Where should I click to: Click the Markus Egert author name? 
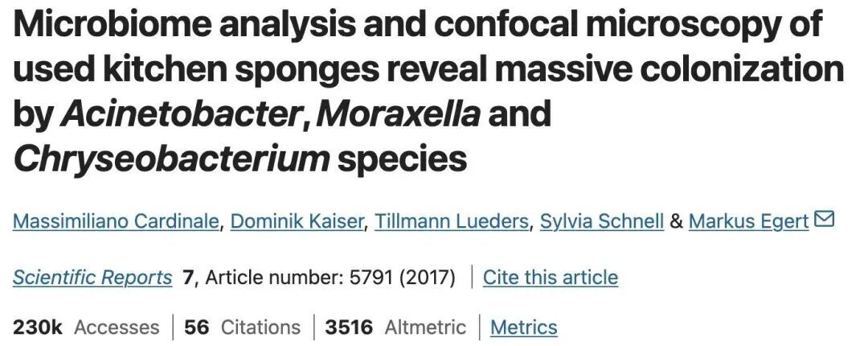pos(749,221)
